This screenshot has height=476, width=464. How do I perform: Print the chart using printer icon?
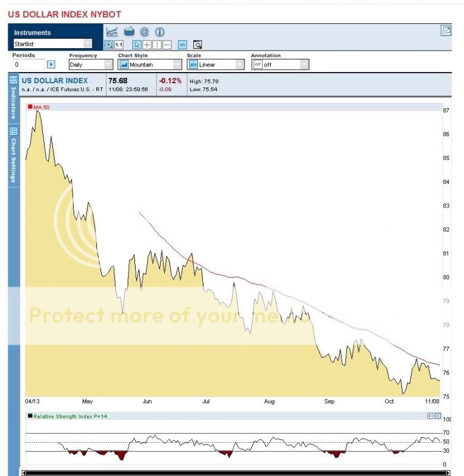tap(128, 32)
